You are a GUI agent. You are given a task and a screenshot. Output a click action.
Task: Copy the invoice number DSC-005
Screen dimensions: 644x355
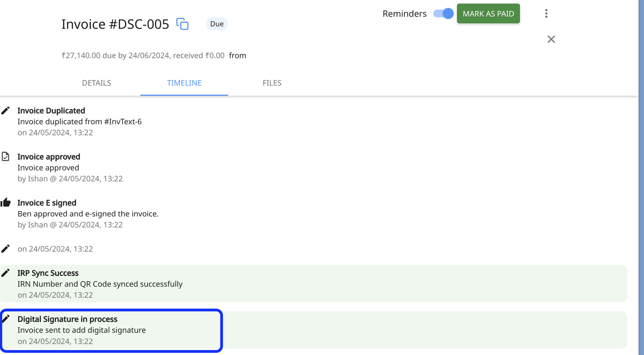coord(183,24)
